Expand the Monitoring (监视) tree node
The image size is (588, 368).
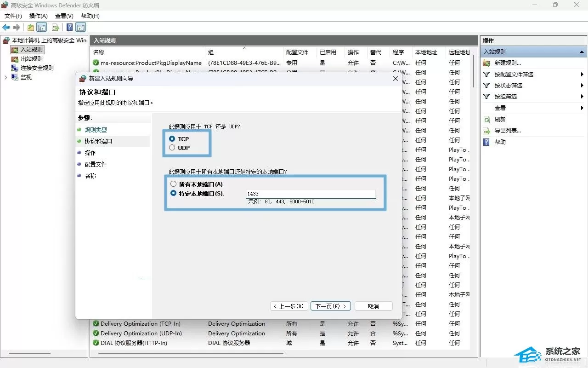click(6, 77)
